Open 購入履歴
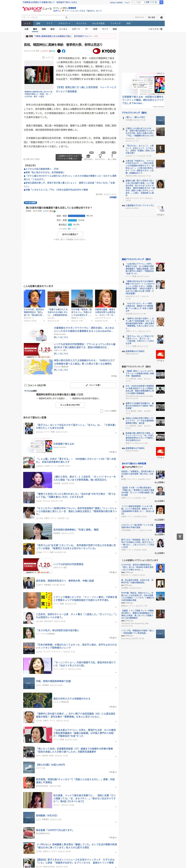The image size is (186, 868). coord(152,17)
